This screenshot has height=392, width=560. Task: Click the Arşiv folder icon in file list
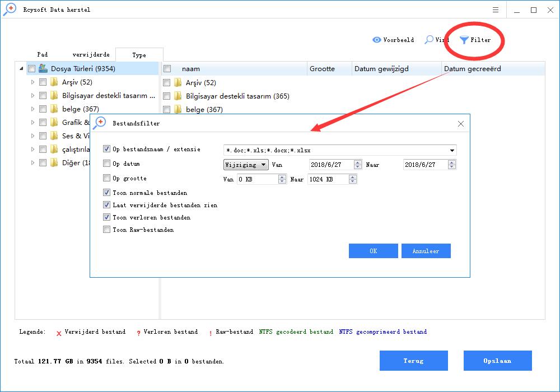pos(178,83)
